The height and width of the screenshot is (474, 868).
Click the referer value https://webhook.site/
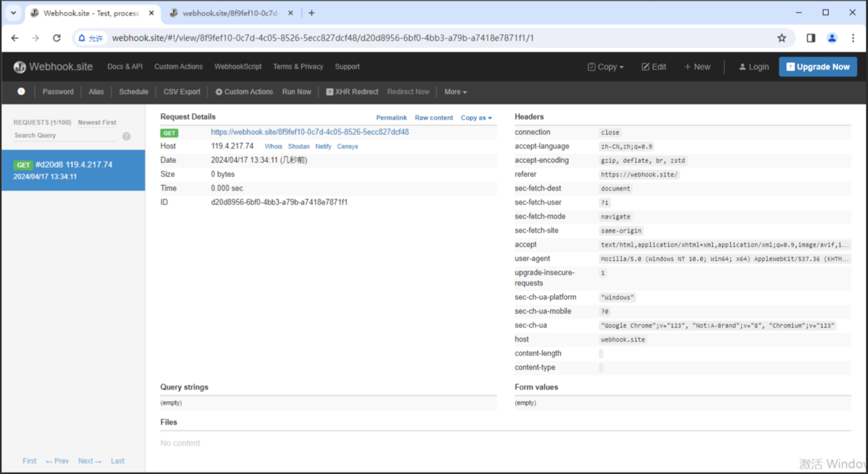point(640,174)
